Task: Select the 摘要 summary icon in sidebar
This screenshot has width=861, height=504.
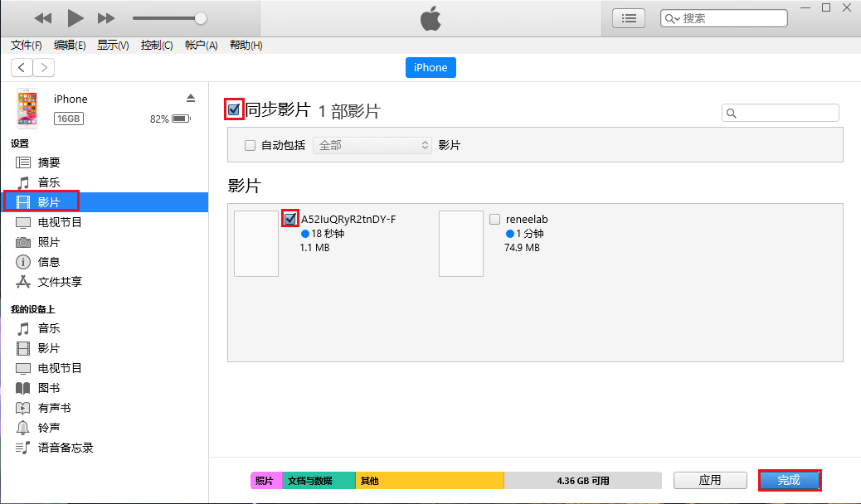Action: tap(23, 162)
